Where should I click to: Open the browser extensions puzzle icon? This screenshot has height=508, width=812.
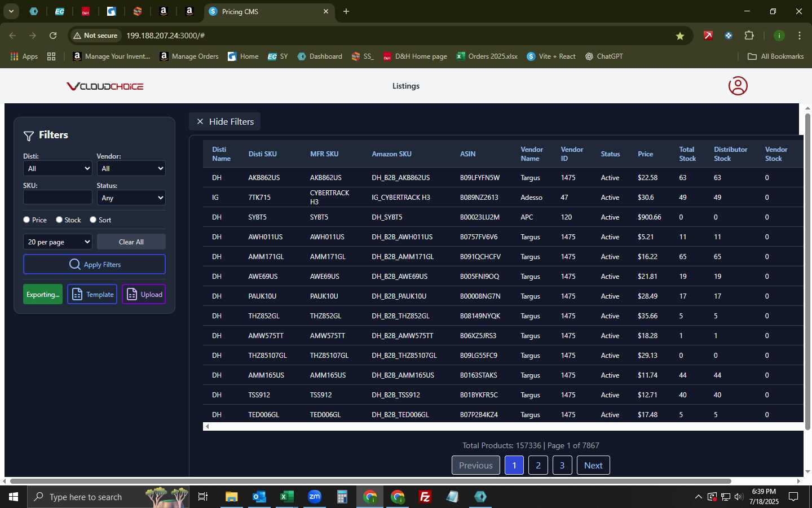pyautogui.click(x=749, y=36)
